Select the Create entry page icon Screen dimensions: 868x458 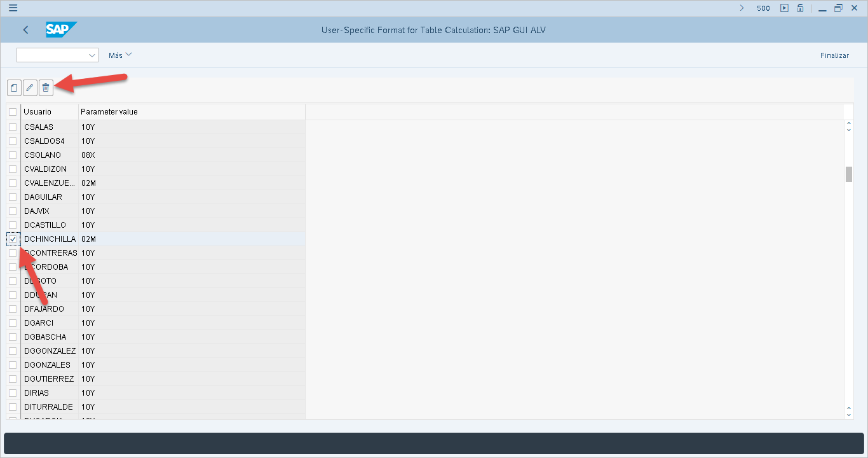[x=14, y=88]
